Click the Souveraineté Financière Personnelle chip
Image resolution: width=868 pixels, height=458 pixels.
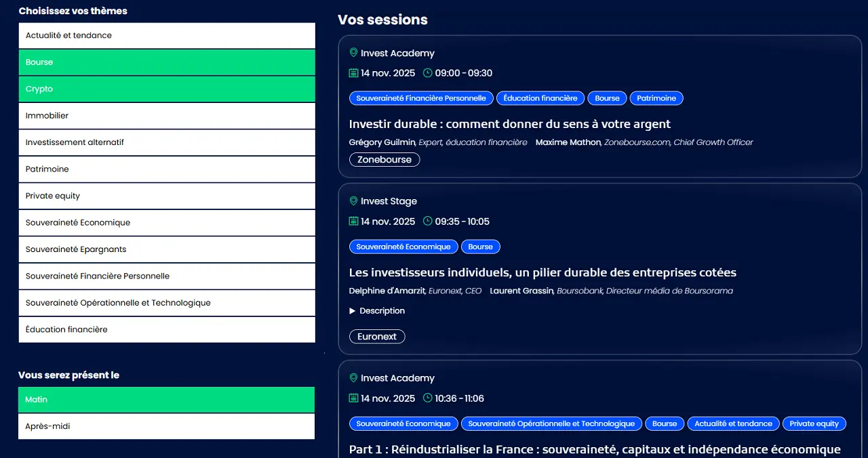[x=421, y=98]
